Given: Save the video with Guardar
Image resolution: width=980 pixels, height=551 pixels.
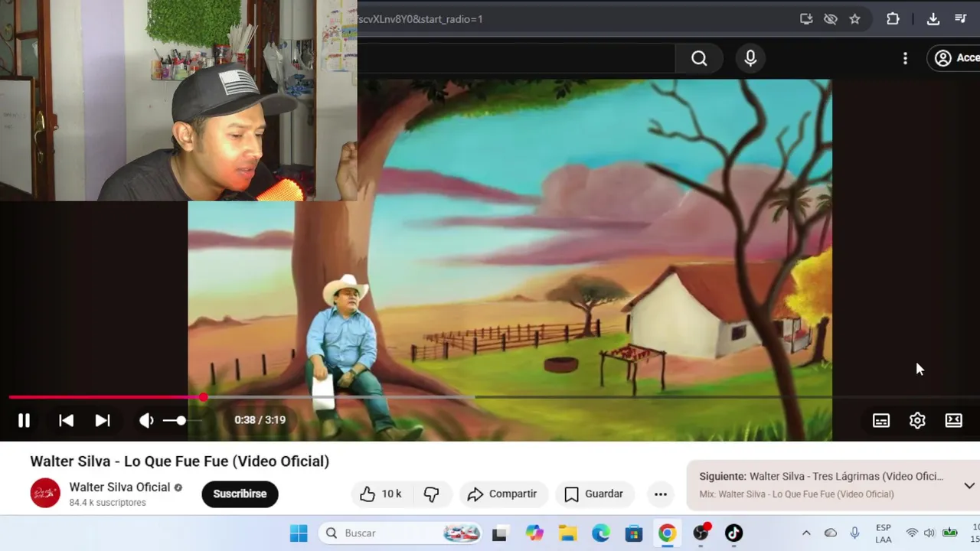Looking at the screenshot, I should [x=594, y=494].
